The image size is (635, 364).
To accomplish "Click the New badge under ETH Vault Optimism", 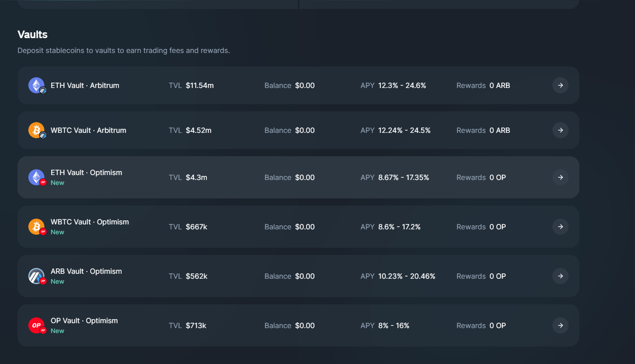I will pyautogui.click(x=57, y=183).
